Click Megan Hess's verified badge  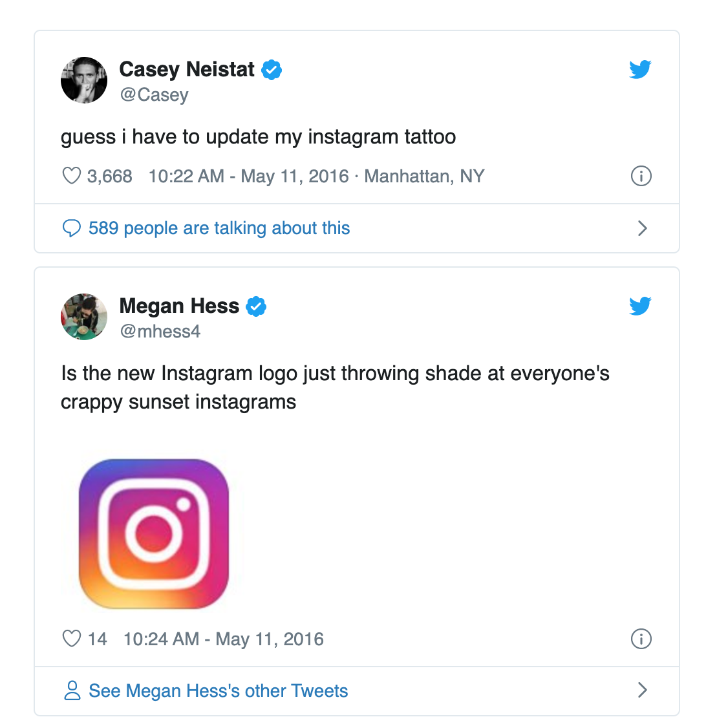[x=256, y=306]
